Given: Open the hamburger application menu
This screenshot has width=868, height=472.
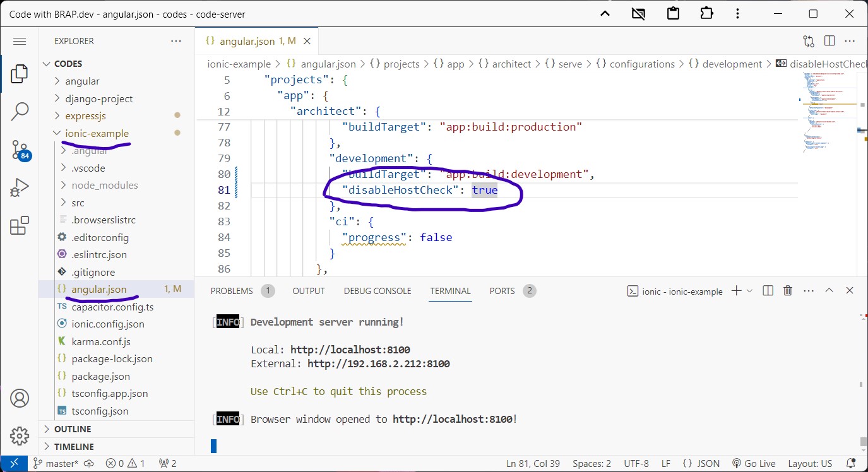Looking at the screenshot, I should coord(20,41).
